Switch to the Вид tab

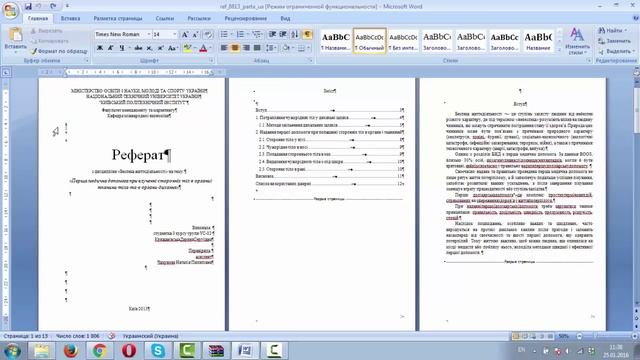[x=285, y=18]
